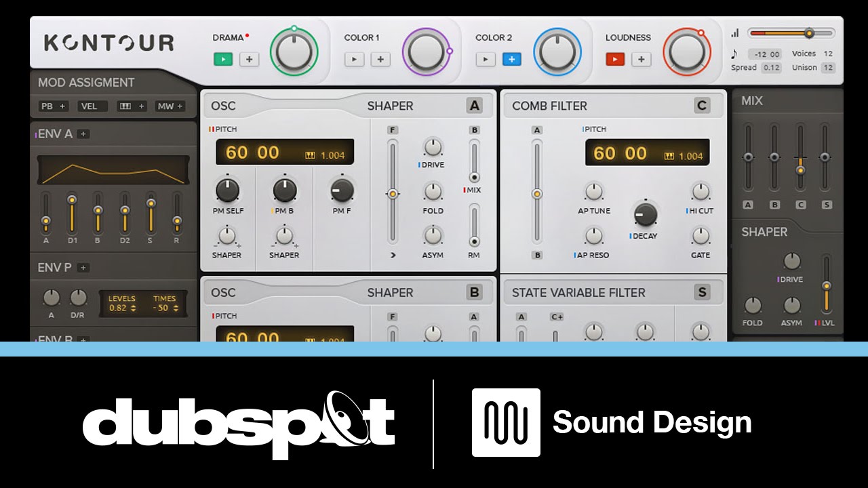
Task: Click the purple Color 1 macro knob
Action: pos(427,52)
